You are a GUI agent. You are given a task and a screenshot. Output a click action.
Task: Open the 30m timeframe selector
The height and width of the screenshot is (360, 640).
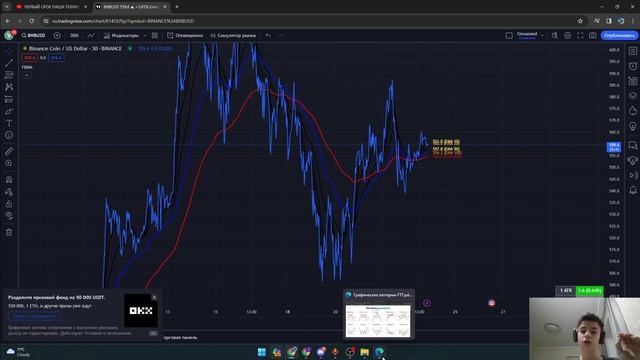tap(74, 36)
